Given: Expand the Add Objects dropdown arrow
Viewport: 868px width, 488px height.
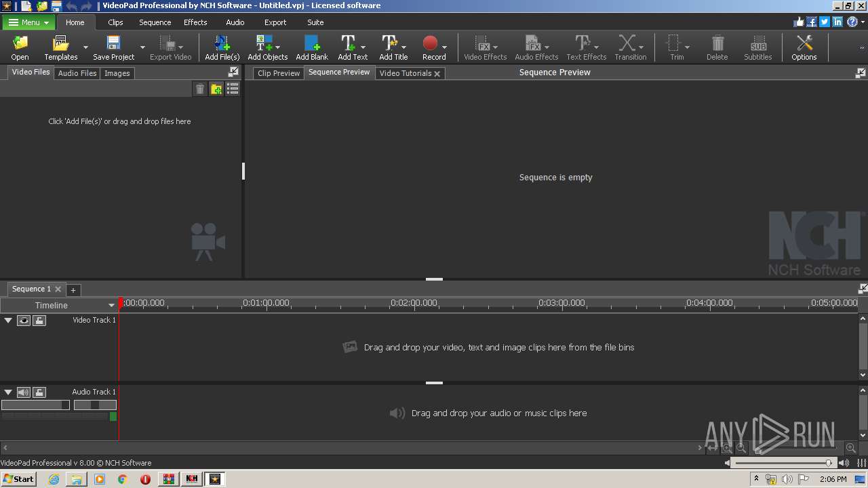Looking at the screenshot, I should coord(278,47).
